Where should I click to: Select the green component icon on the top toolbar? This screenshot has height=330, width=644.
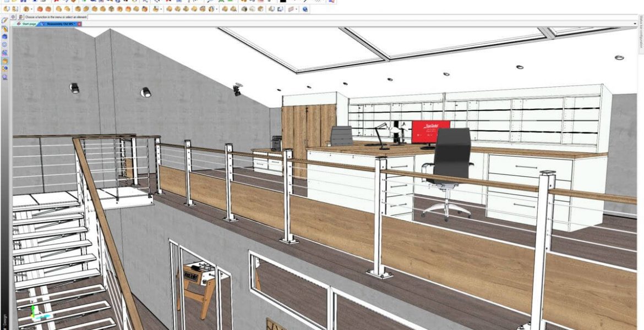coord(221,3)
